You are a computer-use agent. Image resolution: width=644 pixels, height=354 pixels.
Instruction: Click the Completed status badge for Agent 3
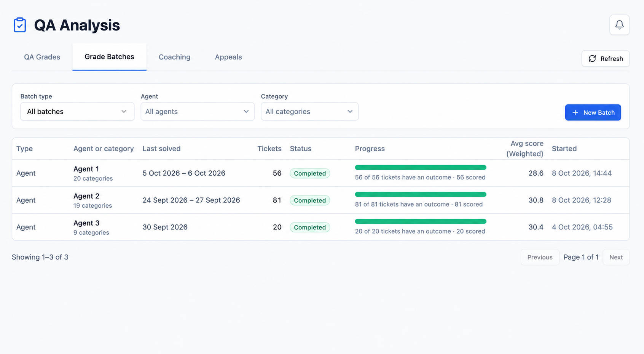(x=310, y=227)
